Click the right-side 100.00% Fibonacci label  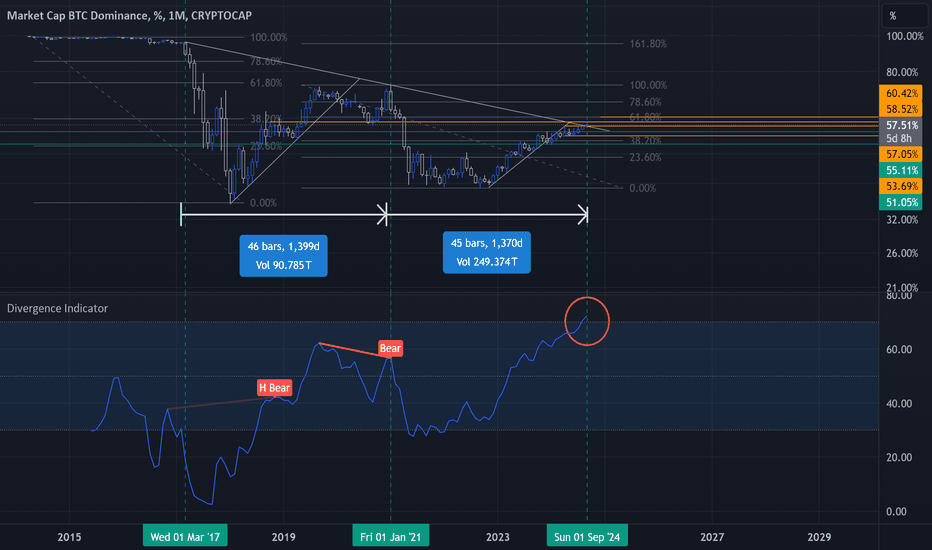pos(648,85)
